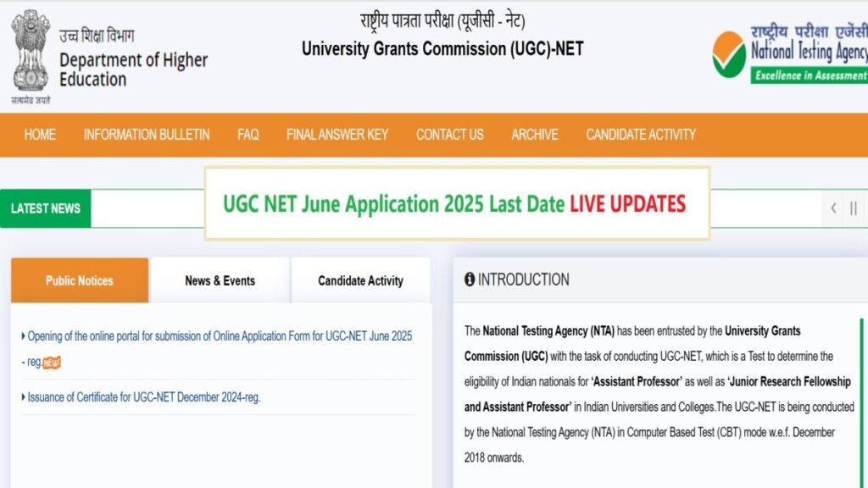Open ARCHIVE in the navigation bar
Screen dimensions: 868x488
(535, 135)
